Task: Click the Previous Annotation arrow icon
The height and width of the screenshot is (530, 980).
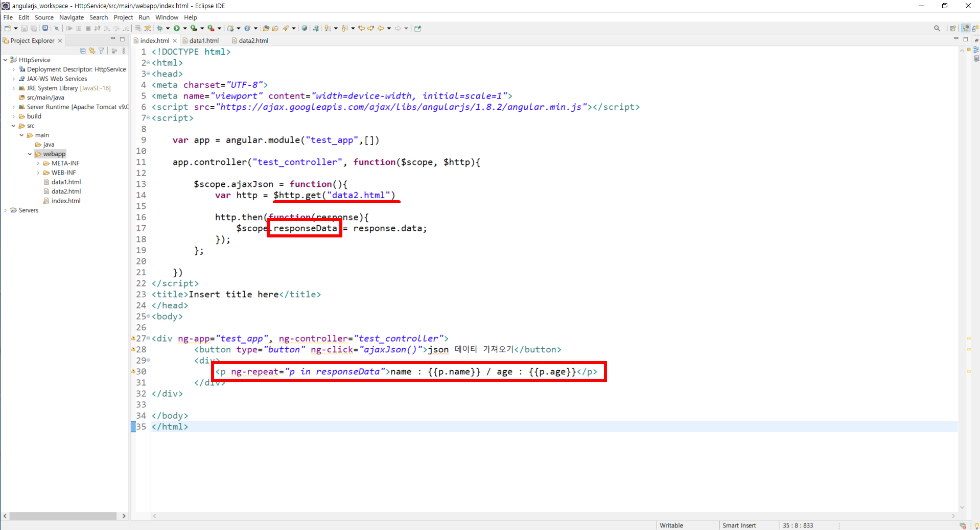Action: [x=344, y=28]
